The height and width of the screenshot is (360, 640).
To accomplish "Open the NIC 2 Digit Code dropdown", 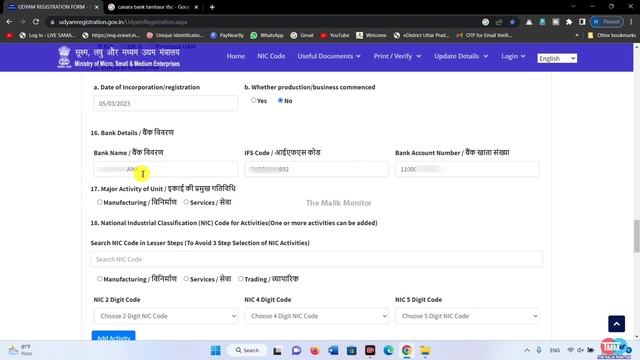I will [166, 316].
